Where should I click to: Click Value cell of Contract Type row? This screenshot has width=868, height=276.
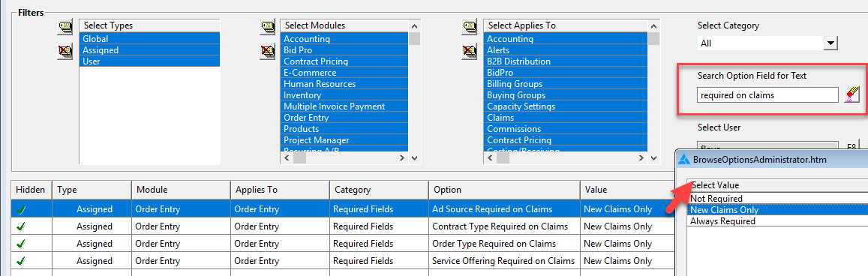tap(627, 226)
